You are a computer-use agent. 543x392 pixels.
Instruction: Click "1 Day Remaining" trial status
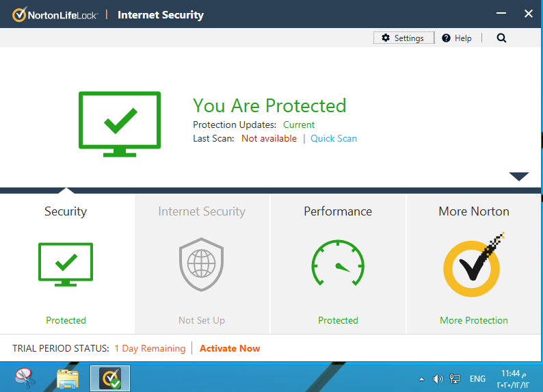click(150, 348)
